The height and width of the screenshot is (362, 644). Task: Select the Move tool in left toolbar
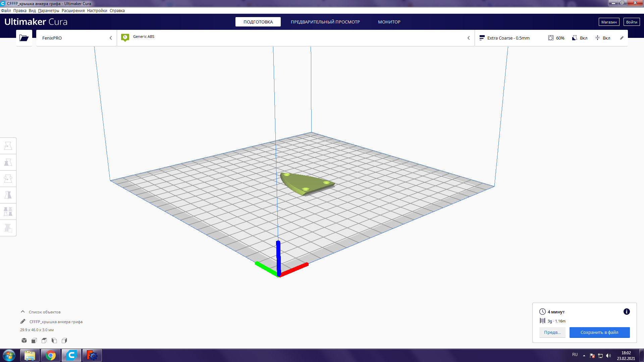pos(8,146)
